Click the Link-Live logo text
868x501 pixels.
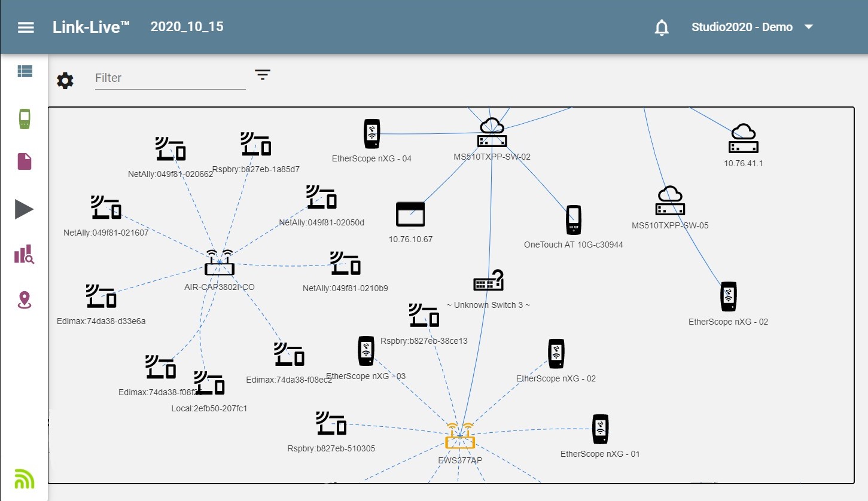click(91, 27)
